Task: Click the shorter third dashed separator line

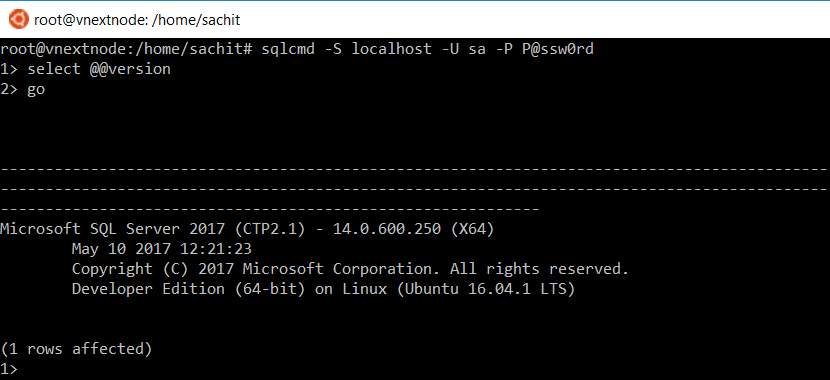Action: 270,210
